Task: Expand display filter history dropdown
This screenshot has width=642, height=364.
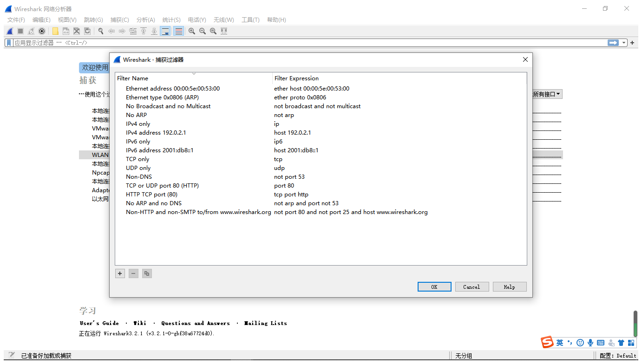Action: pos(624,43)
